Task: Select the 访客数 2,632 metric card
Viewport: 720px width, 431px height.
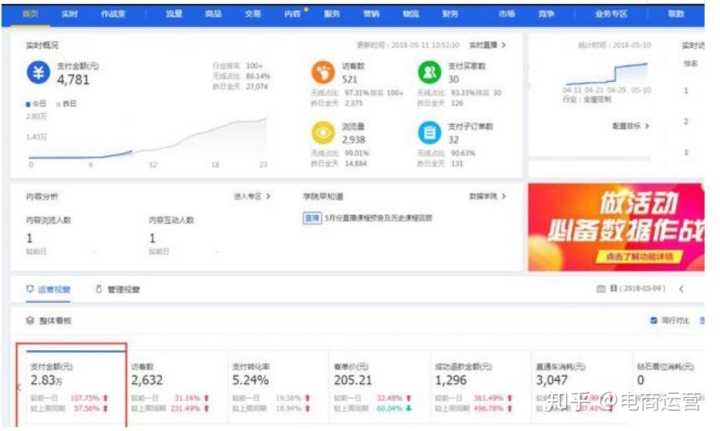Action: click(x=177, y=386)
